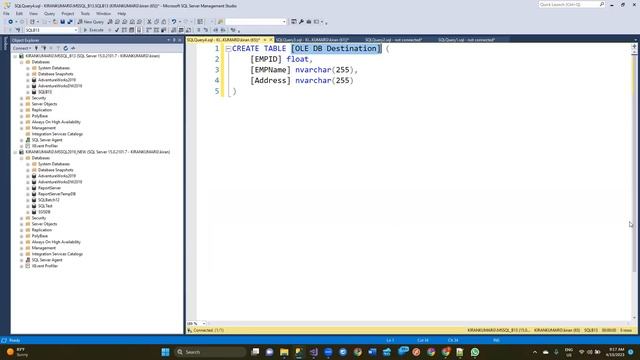This screenshot has height=360, width=640.
Task: Open the Query menu
Action: [49, 13]
